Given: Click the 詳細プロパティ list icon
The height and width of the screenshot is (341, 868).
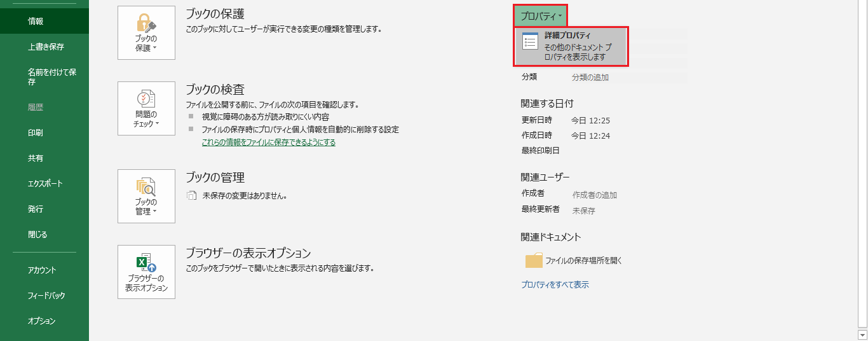Looking at the screenshot, I should pos(530,41).
